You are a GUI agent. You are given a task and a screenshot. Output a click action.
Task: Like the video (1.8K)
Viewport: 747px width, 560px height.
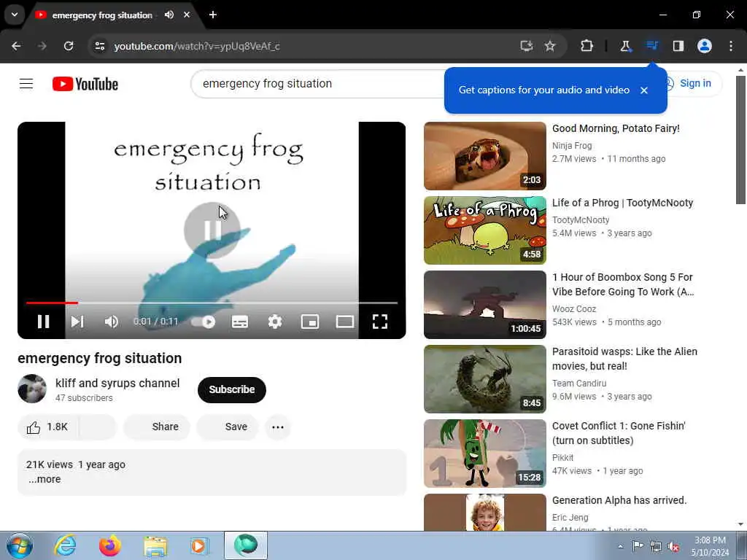click(47, 427)
